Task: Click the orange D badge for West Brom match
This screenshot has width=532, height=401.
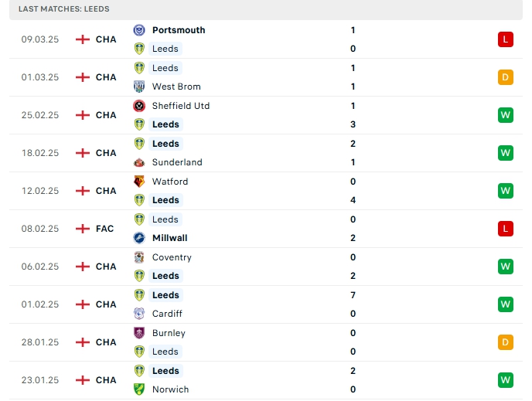Action: [x=505, y=77]
